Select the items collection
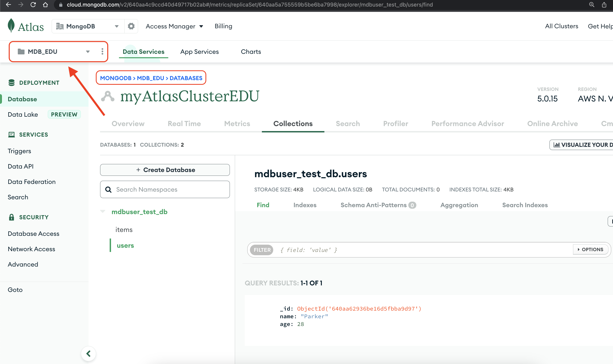Image resolution: width=613 pixels, height=364 pixels. (124, 230)
